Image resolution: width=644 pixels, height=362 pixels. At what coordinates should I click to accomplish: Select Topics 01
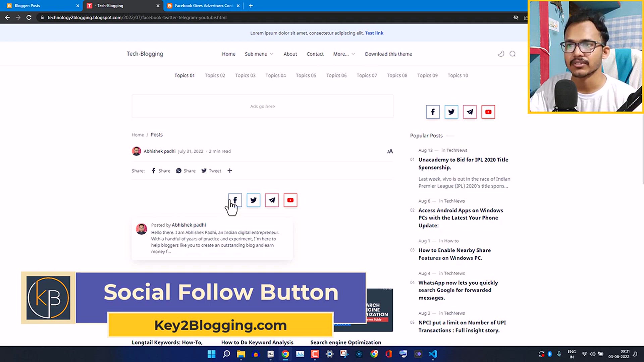pos(184,75)
